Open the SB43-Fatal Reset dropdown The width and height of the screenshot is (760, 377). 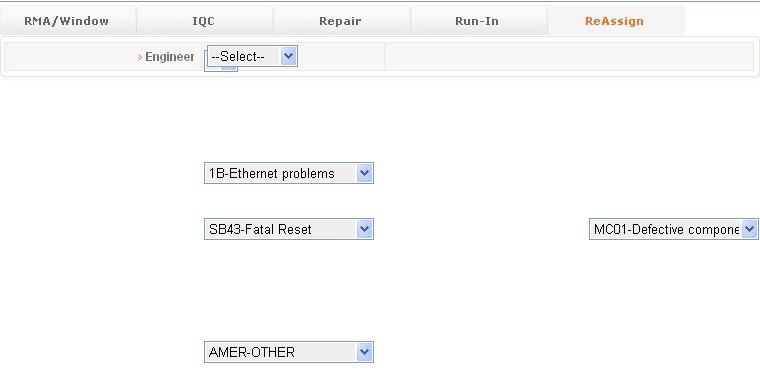(x=289, y=229)
